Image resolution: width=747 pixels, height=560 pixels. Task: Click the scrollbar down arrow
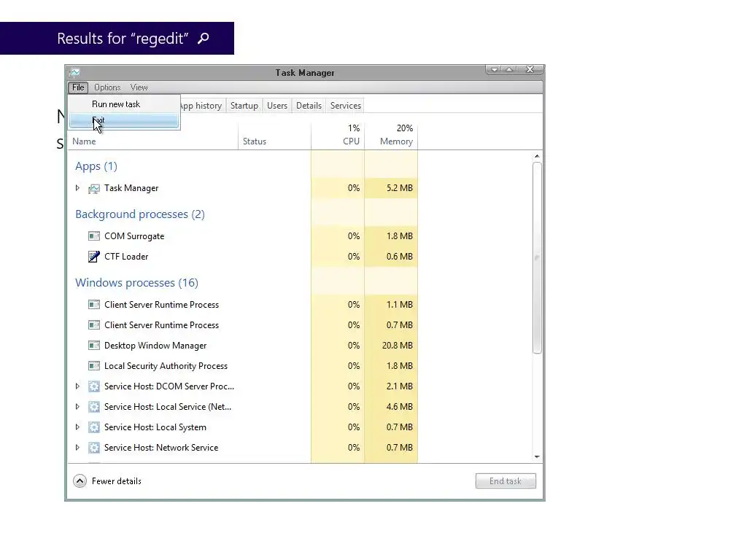pos(537,456)
